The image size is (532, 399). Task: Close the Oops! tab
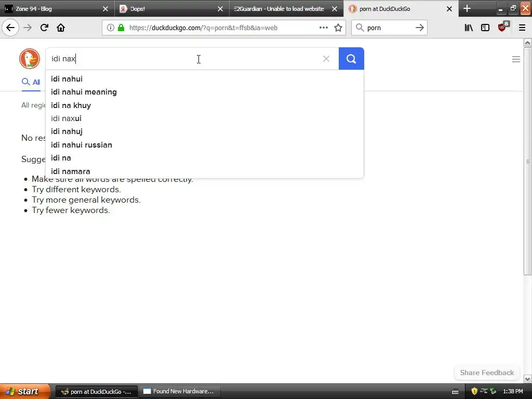[220, 9]
